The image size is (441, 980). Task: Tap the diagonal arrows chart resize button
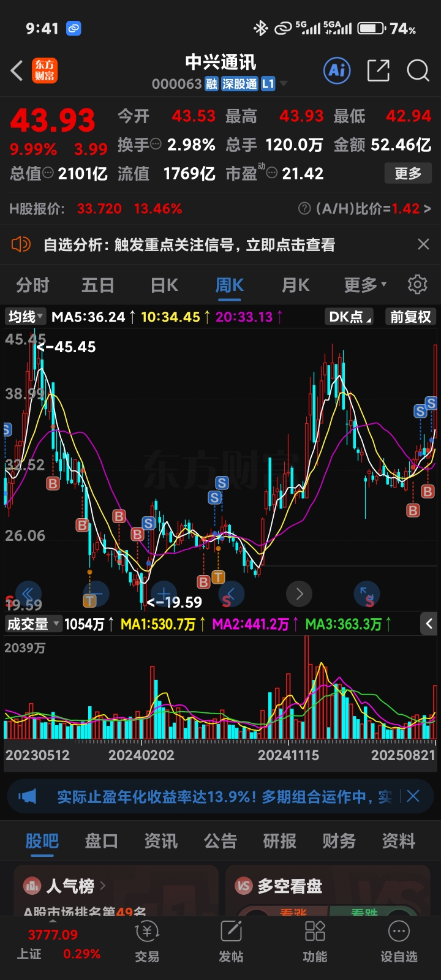point(367,593)
